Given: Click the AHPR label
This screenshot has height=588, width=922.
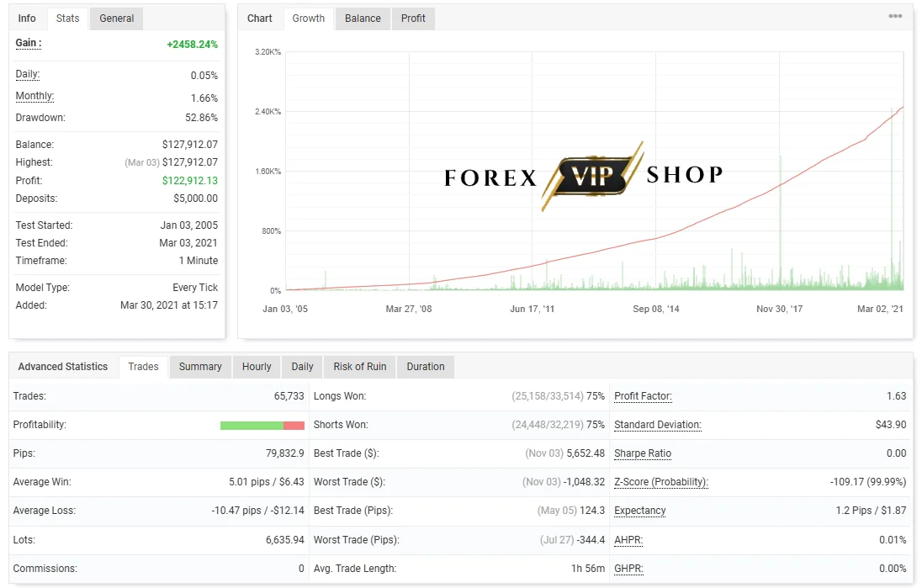Looking at the screenshot, I should (x=628, y=540).
